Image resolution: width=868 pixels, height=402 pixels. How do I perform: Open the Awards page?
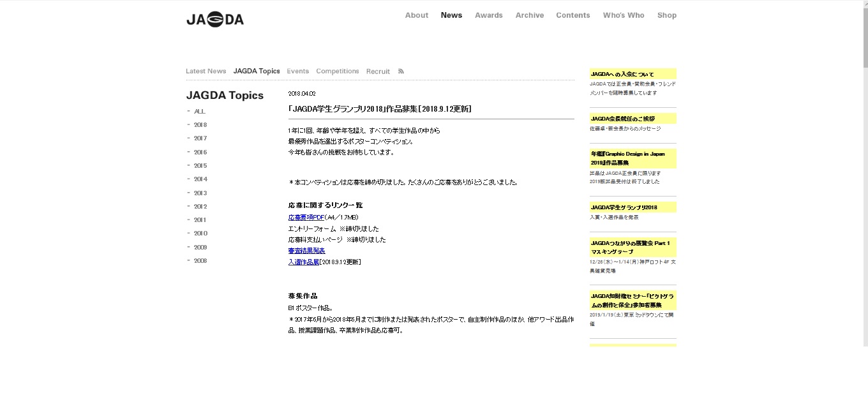click(489, 15)
